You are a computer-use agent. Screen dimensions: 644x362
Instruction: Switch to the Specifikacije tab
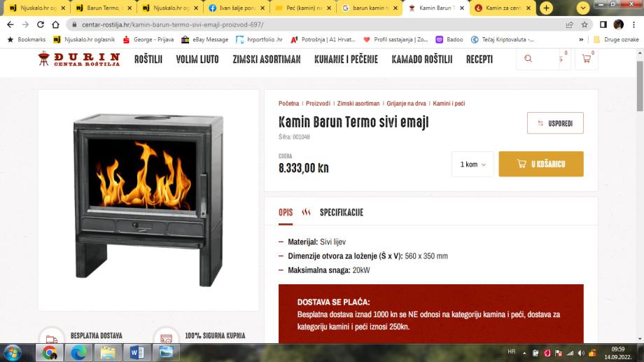point(342,212)
